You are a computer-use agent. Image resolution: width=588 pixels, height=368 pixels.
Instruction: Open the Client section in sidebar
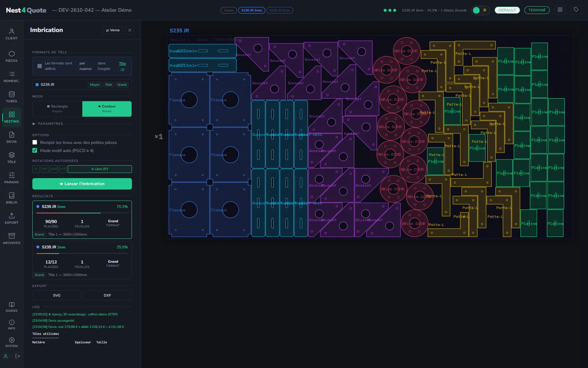click(11, 34)
